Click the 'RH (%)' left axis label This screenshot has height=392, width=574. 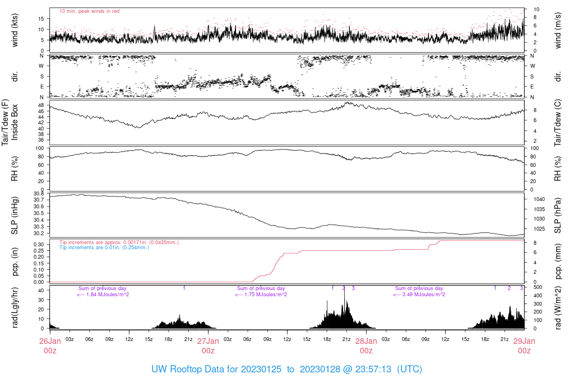point(15,169)
